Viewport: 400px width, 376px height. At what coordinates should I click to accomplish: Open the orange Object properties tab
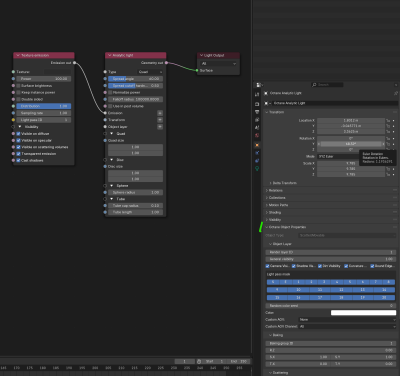tap(257, 145)
